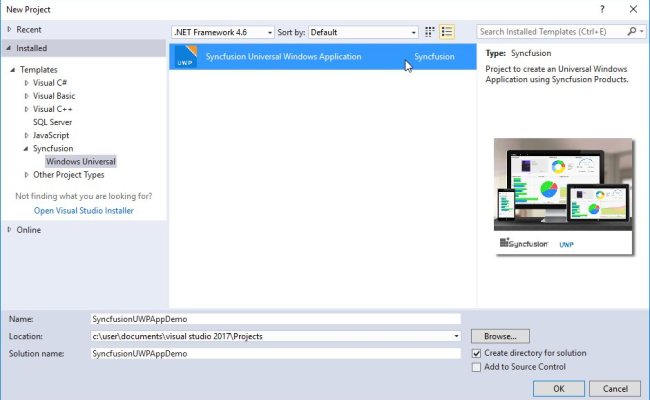Image resolution: width=650 pixels, height=400 pixels.
Task: Enable Add to Source Control checkbox
Action: pos(476,367)
